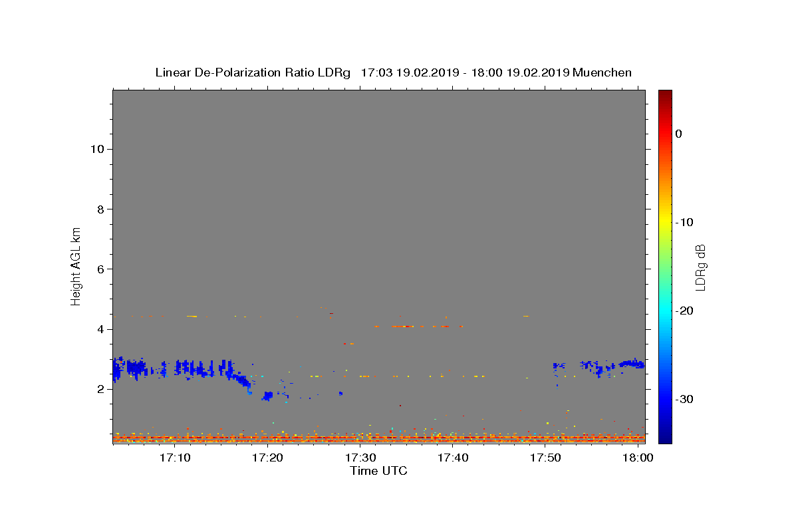Viewport: 798px width, 532px height.
Task: Click the 'Muenchen' location label in title
Action: (602, 72)
